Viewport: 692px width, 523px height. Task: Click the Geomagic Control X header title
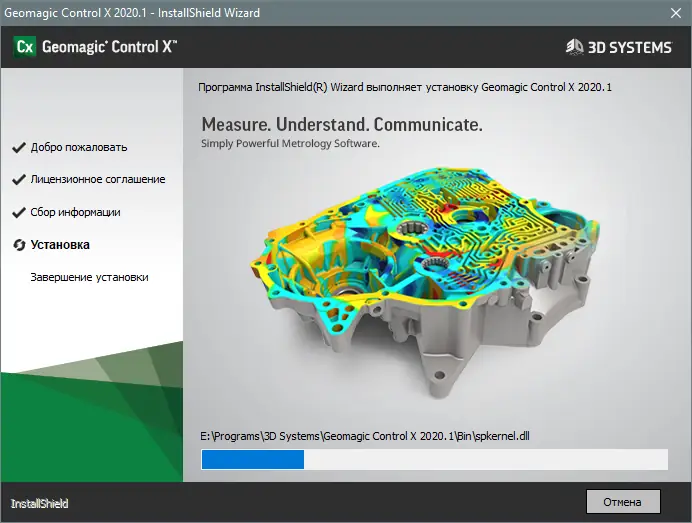click(x=109, y=47)
